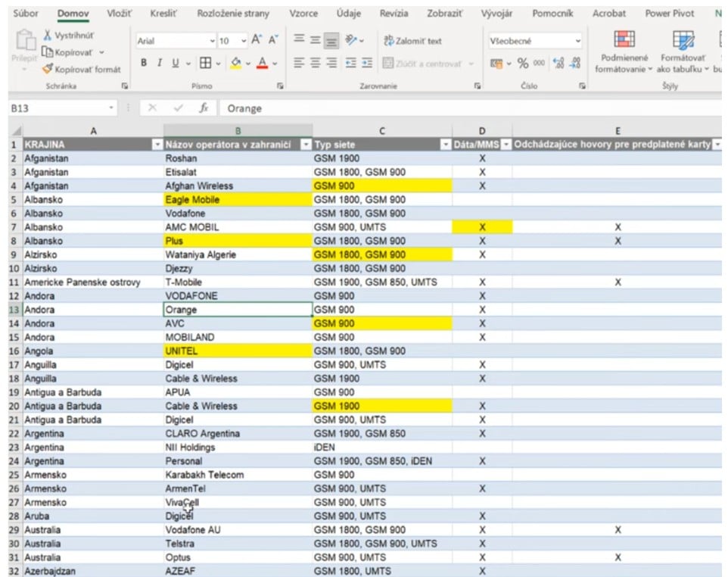This screenshot has height=577, width=728.
Task: Open the Dáta/MMS filter dropdown
Action: coord(506,145)
